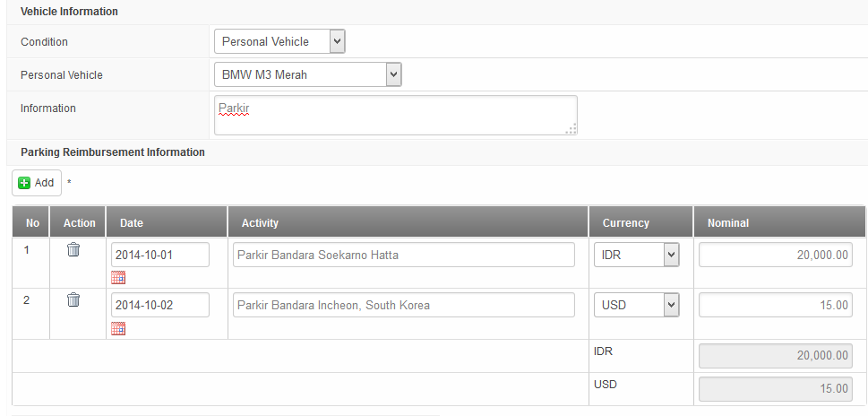Edit the Parkir Bandara Incheon activity field
This screenshot has width=868, height=416.
click(403, 305)
